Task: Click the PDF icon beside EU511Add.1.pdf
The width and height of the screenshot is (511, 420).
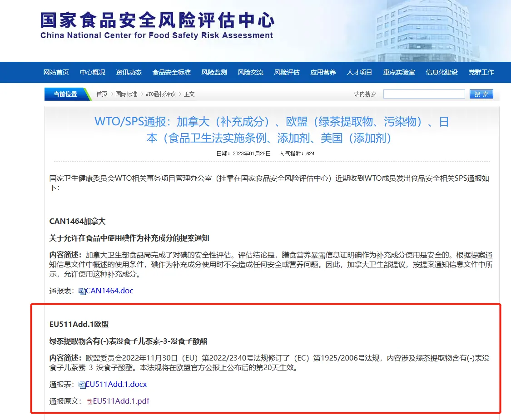Action: point(89,401)
